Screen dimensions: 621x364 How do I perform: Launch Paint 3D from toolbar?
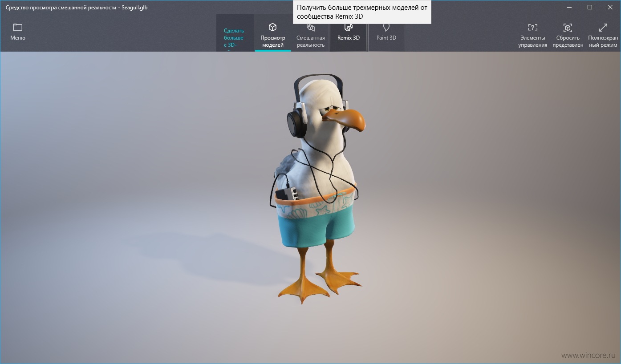point(386,35)
